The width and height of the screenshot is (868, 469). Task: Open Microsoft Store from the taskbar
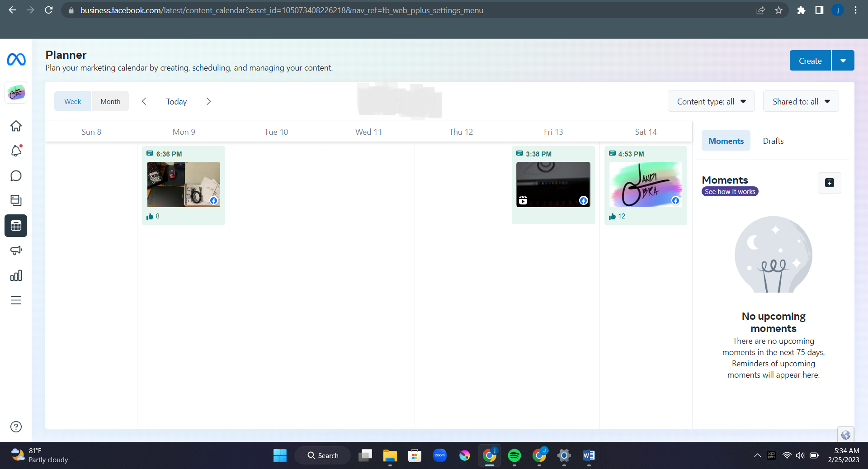point(415,455)
